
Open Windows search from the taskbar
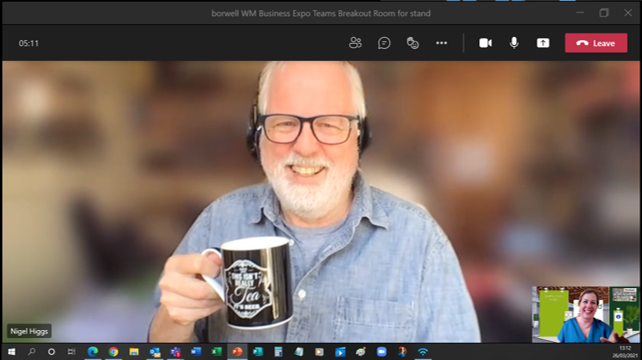pyautogui.click(x=32, y=352)
